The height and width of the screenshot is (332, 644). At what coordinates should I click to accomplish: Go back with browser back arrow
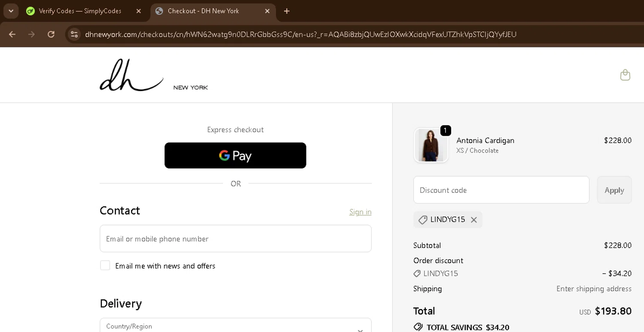tap(12, 34)
